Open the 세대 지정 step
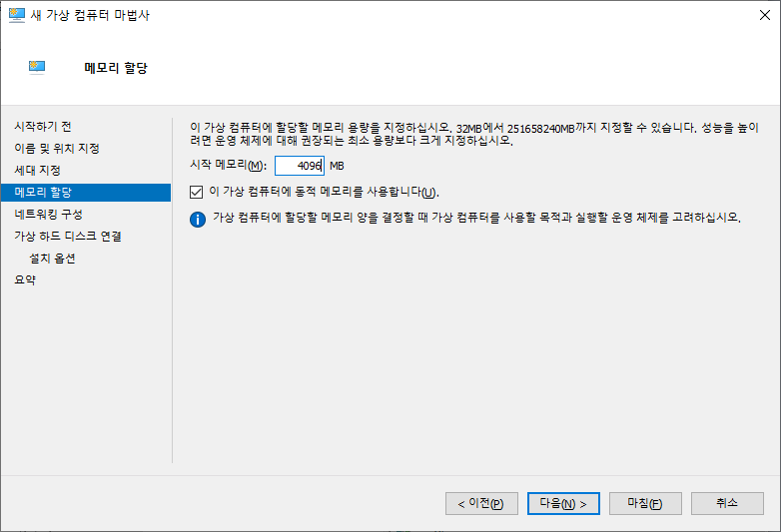Viewport: 781px width, 532px height. pyautogui.click(x=37, y=171)
